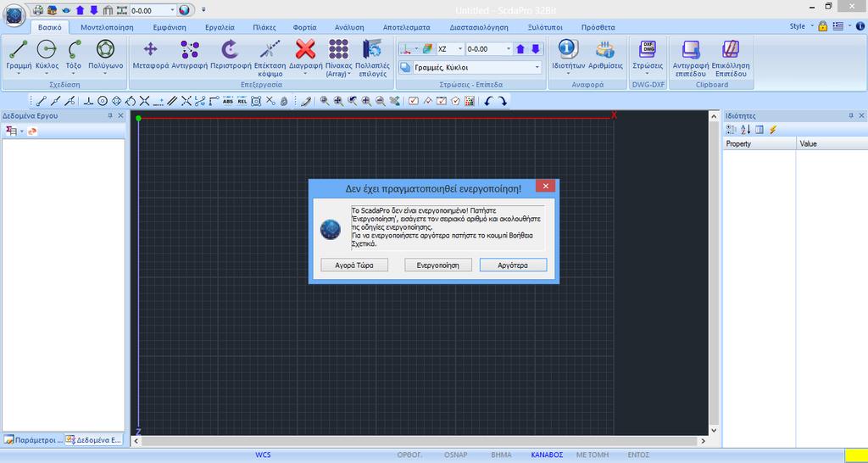Close the Δεδομένα Εργου panel

click(120, 115)
